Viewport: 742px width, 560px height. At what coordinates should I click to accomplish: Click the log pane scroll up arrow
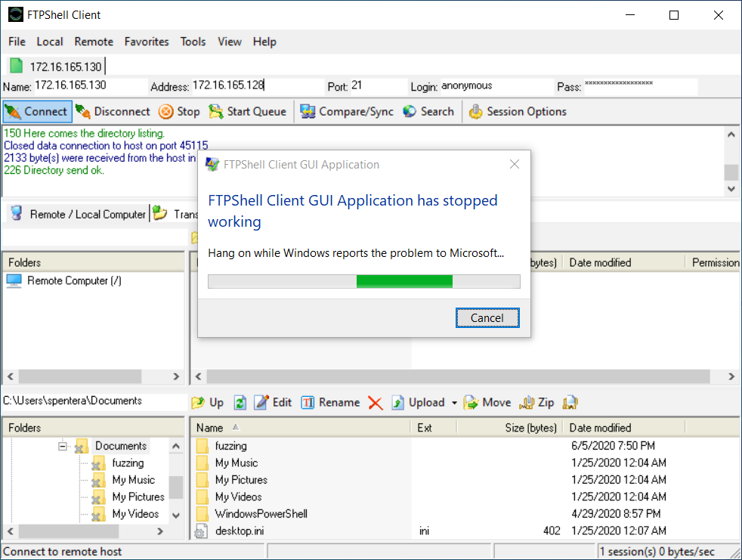click(x=731, y=135)
